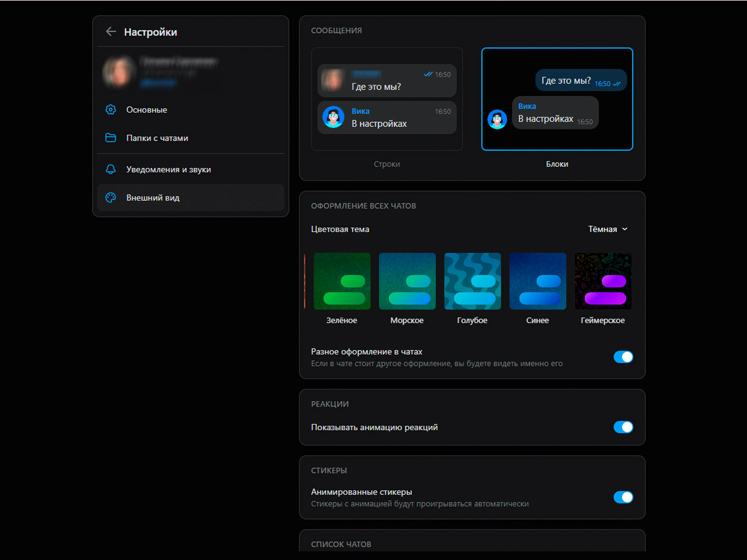
Task: Open the Тёмная color theme dropdown
Action: click(602, 229)
